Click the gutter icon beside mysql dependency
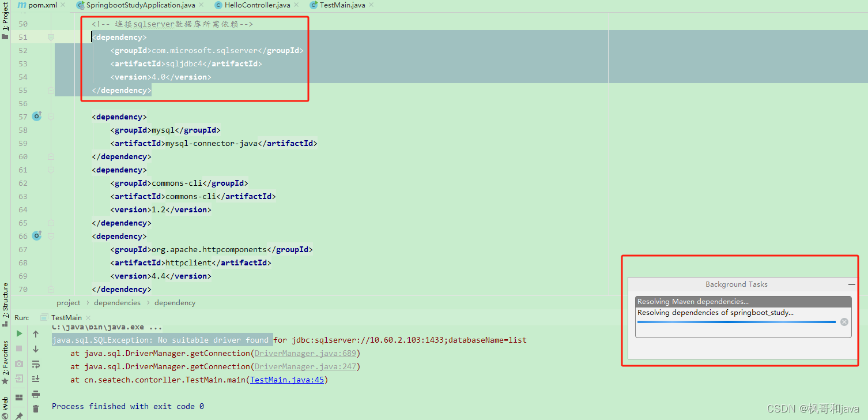The image size is (868, 420). pos(36,116)
